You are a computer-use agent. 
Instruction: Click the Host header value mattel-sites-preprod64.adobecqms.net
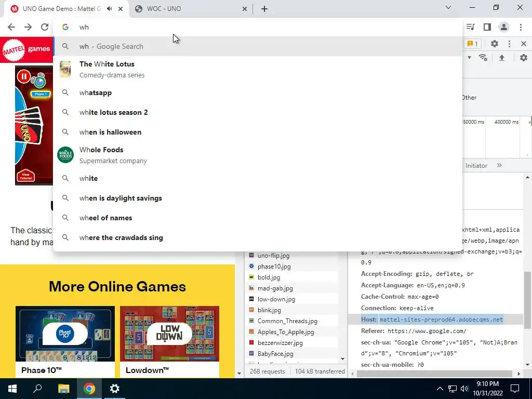coord(441,320)
